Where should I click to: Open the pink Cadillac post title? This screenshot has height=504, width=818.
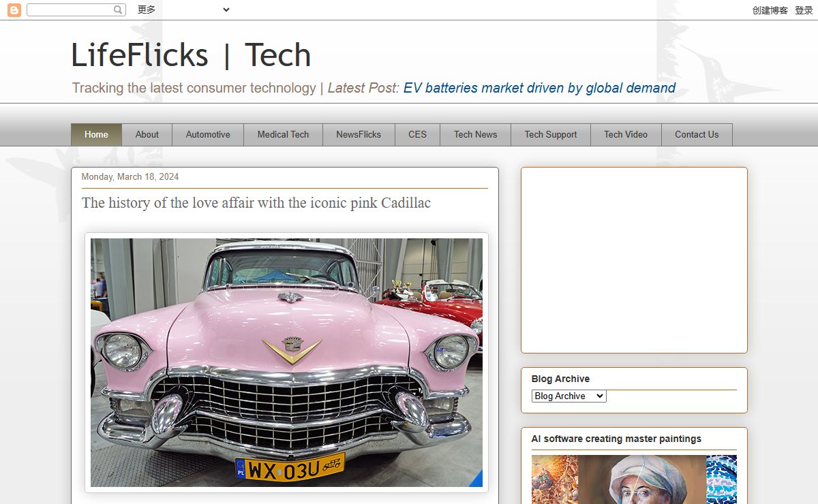(256, 203)
